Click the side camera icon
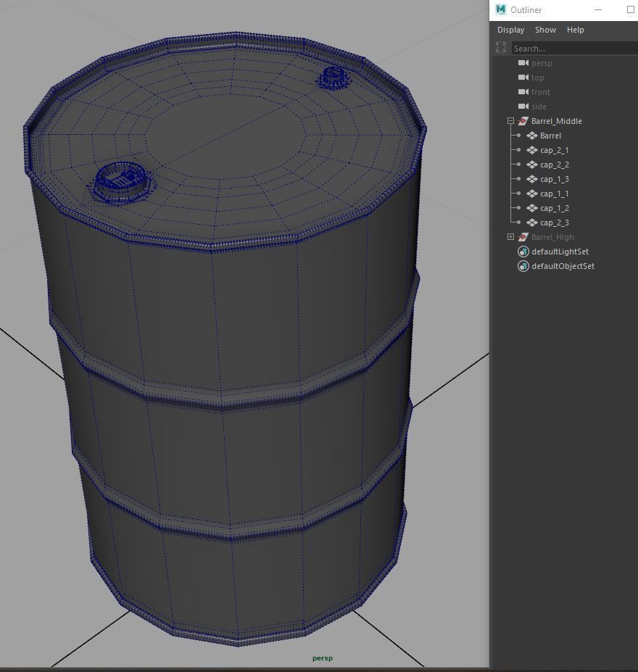Viewport: 638px width, 672px height. click(x=523, y=107)
